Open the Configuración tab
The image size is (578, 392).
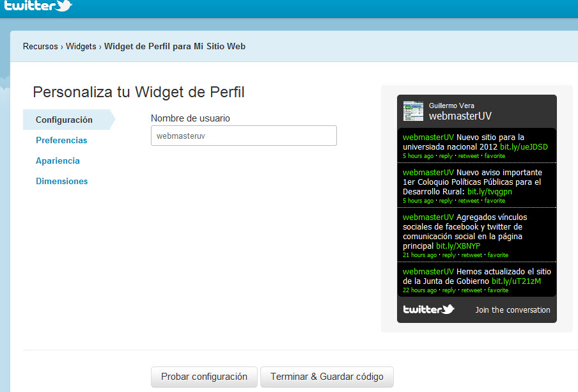pyautogui.click(x=64, y=120)
